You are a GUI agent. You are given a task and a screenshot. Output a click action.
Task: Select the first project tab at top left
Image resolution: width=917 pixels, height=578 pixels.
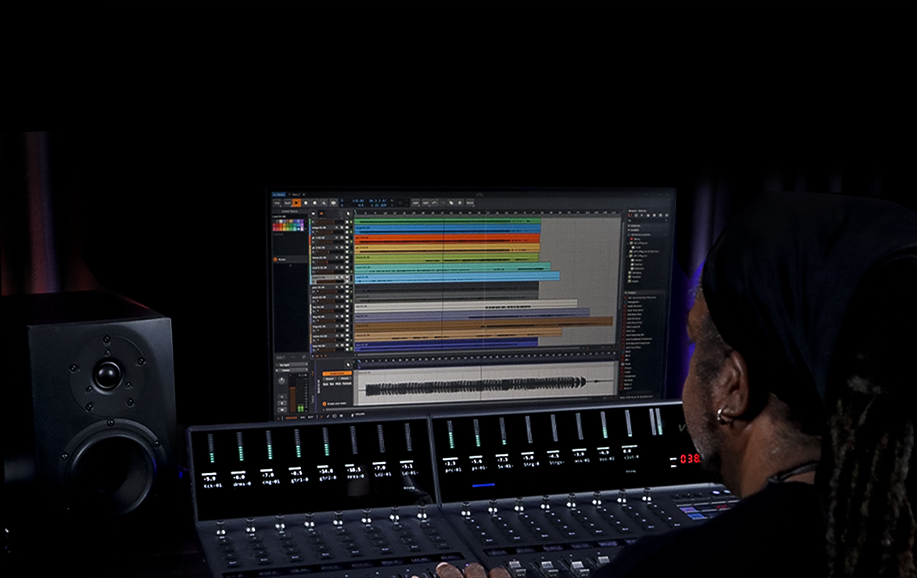[x=278, y=194]
